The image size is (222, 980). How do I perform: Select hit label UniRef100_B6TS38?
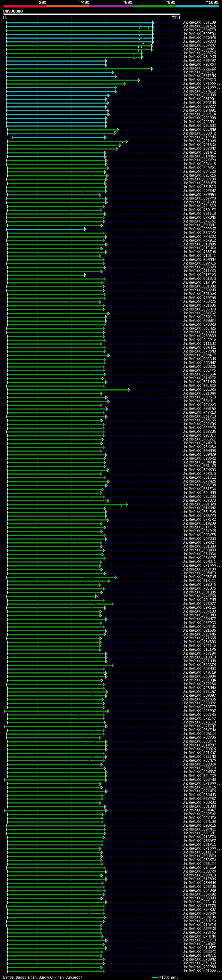[x=199, y=202]
